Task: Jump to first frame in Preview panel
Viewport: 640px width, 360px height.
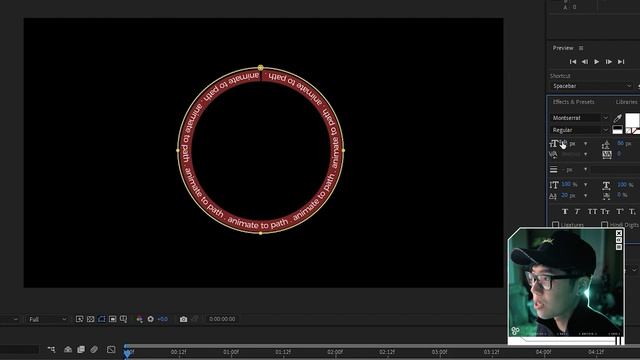Action: [573, 62]
